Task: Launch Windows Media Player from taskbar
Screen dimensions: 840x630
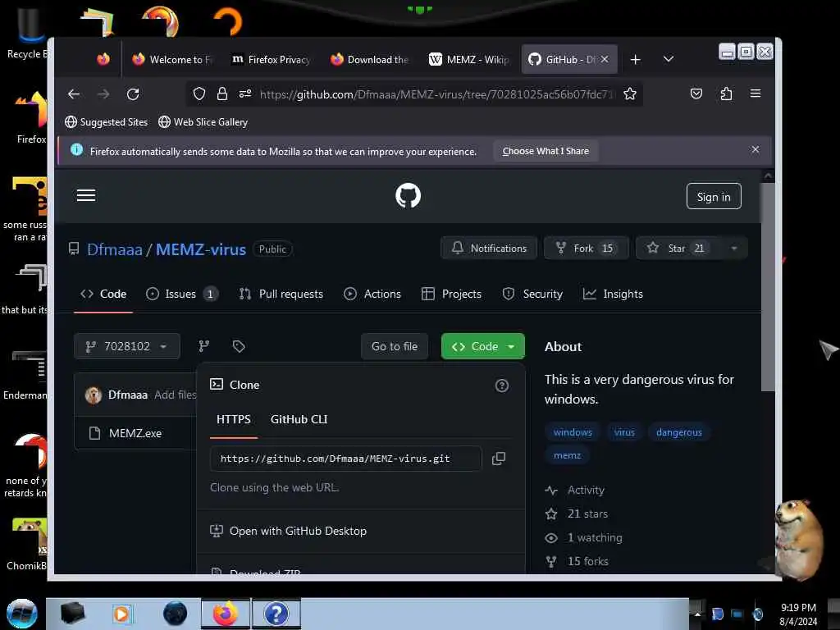Action: [x=121, y=614]
